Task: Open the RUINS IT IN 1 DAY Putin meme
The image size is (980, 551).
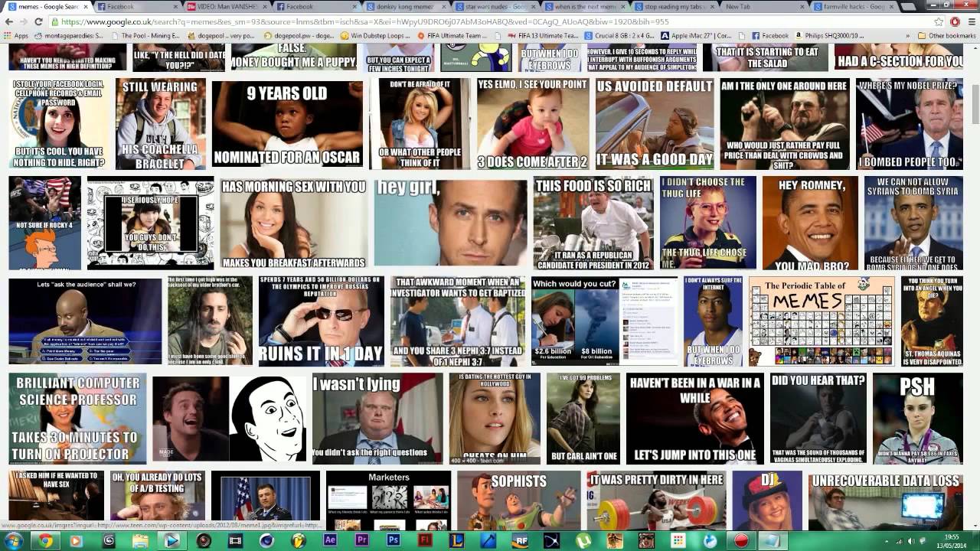Action: [321, 321]
